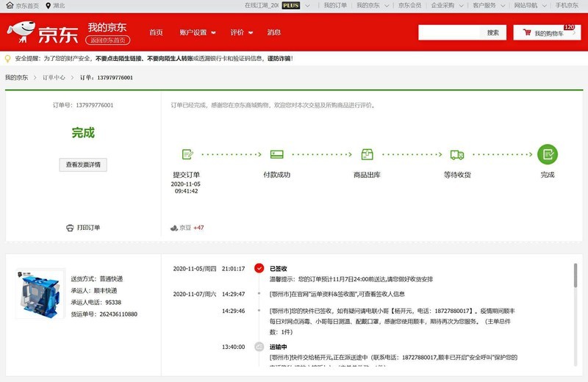Click the 提交订单 step icon

click(x=187, y=154)
